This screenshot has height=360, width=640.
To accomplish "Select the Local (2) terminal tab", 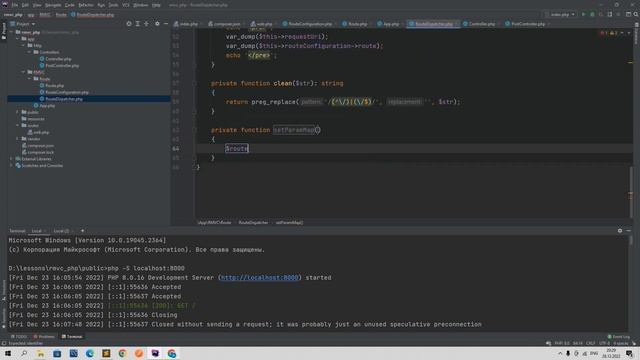I will click(61, 231).
